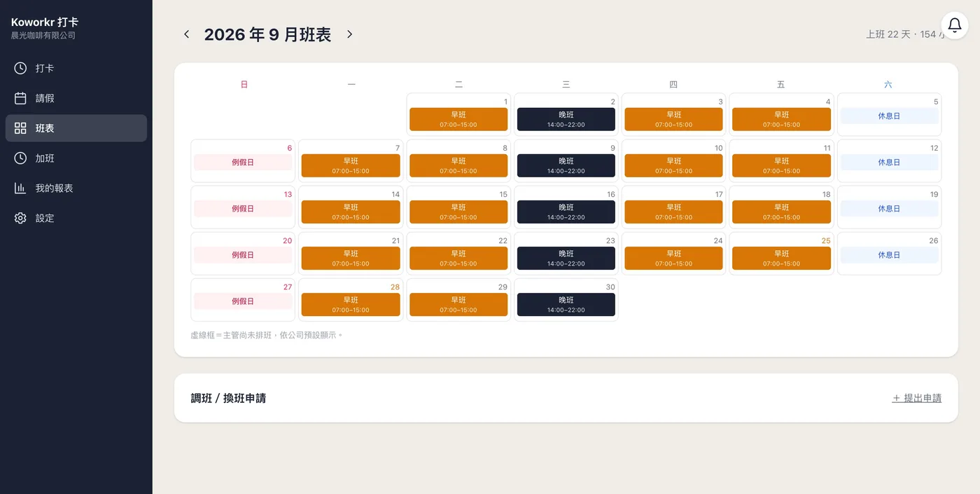
Task: Select the 早班 shift on day 21
Action: (351, 258)
